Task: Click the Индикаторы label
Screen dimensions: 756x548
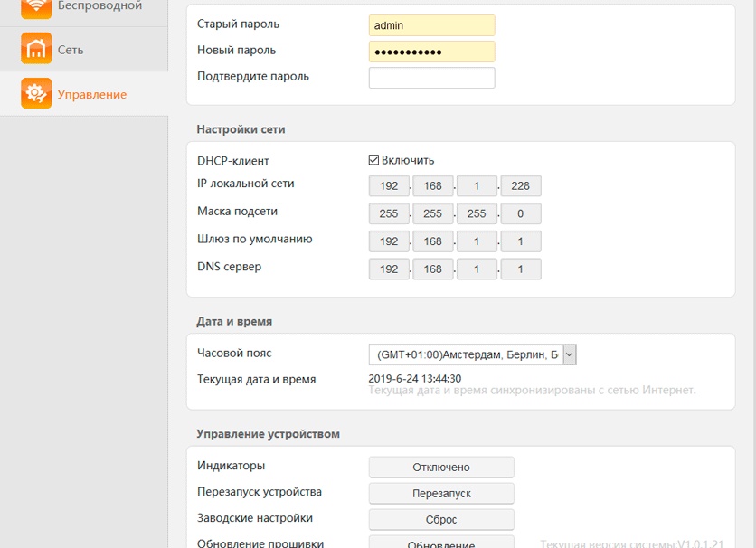Action: coord(231,466)
